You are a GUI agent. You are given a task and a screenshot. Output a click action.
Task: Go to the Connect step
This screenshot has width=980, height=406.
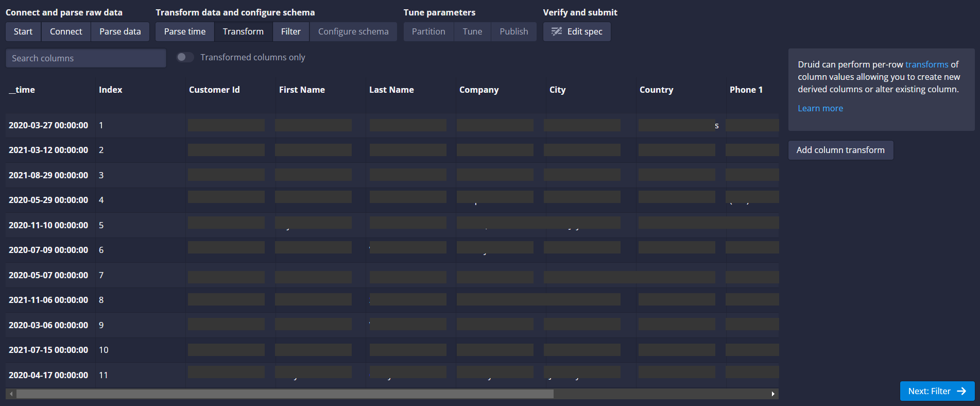point(66,31)
